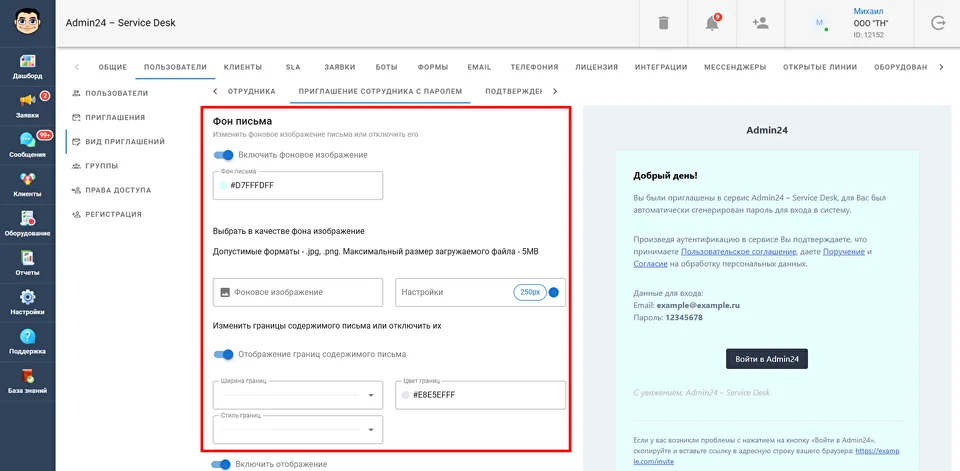Open the Заявки megaphone icon
The width and height of the screenshot is (960, 471).
[28, 102]
